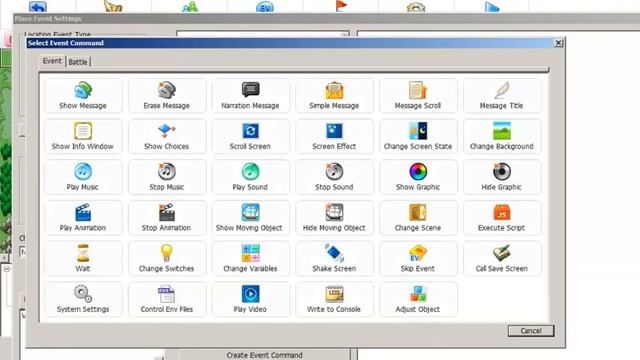This screenshot has width=640, height=360.
Task: Open the Change Scene command
Action: click(x=418, y=218)
